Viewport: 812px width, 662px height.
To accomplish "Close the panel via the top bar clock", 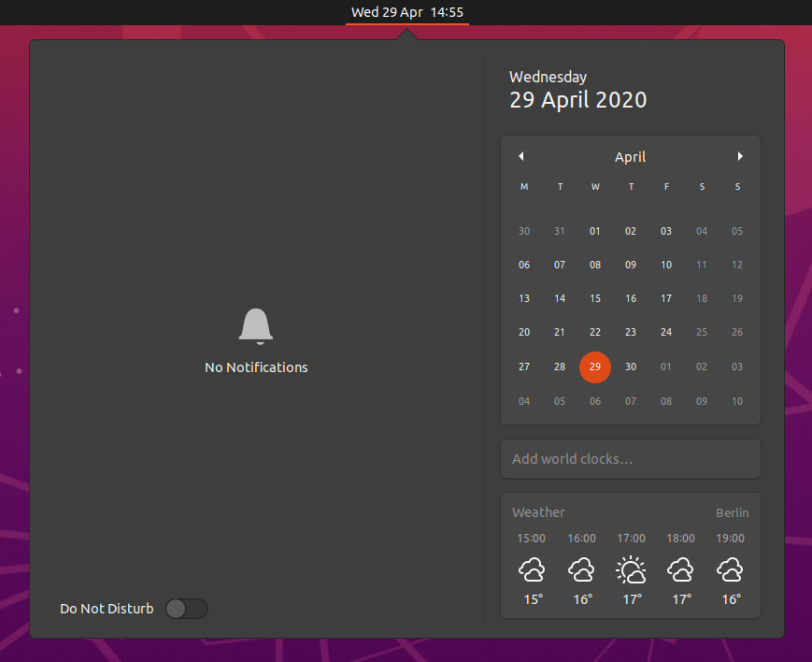I will pyautogui.click(x=407, y=12).
